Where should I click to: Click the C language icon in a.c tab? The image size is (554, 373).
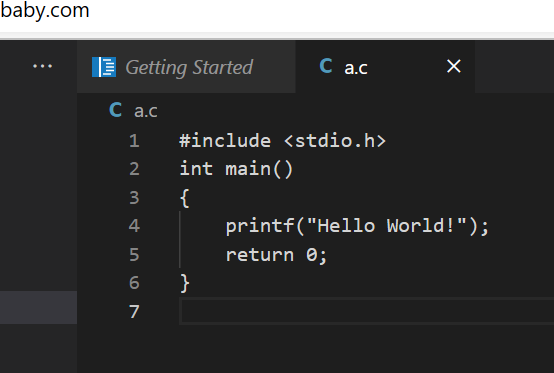tap(326, 66)
